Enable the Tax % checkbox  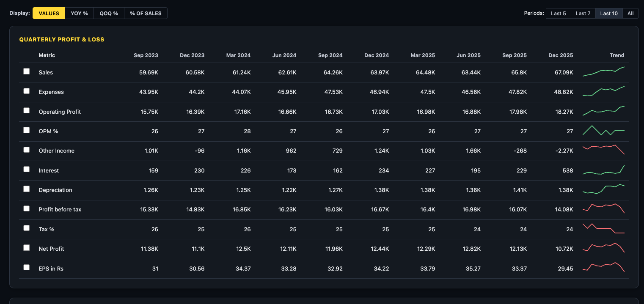(26, 227)
